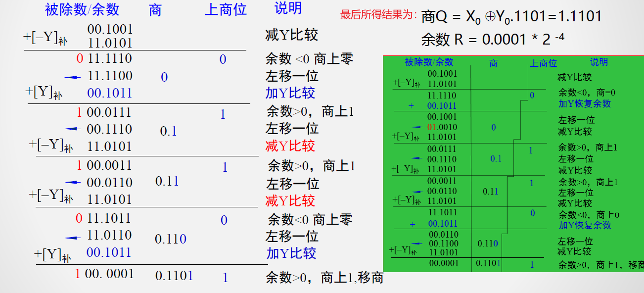Click the red '1' before 00.0111

[80, 112]
